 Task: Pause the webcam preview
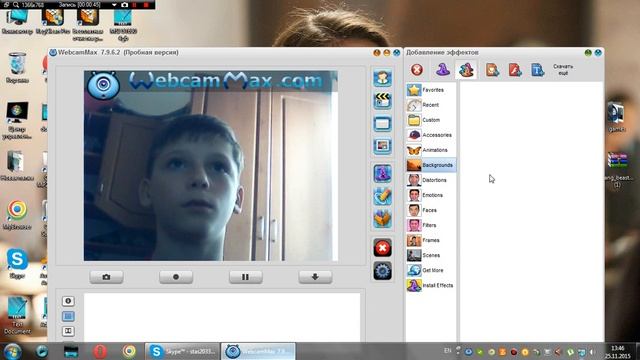pos(245,277)
